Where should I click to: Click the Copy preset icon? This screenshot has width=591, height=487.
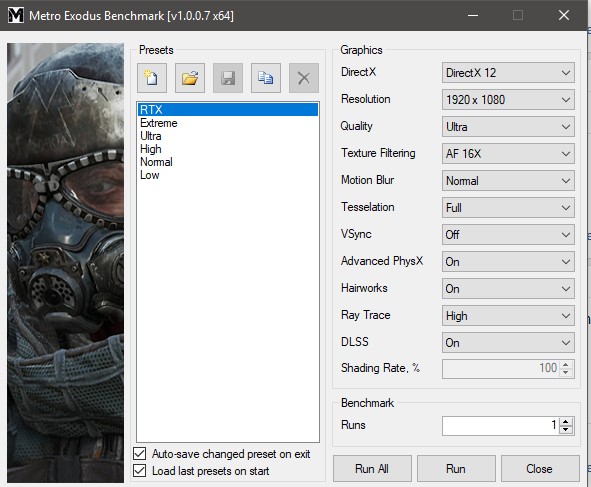266,78
